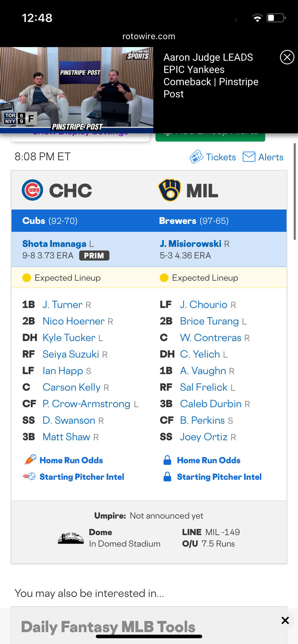Tap the lock beside Brewers Starting Pitcher Intel
This screenshot has width=298, height=644.
(167, 477)
